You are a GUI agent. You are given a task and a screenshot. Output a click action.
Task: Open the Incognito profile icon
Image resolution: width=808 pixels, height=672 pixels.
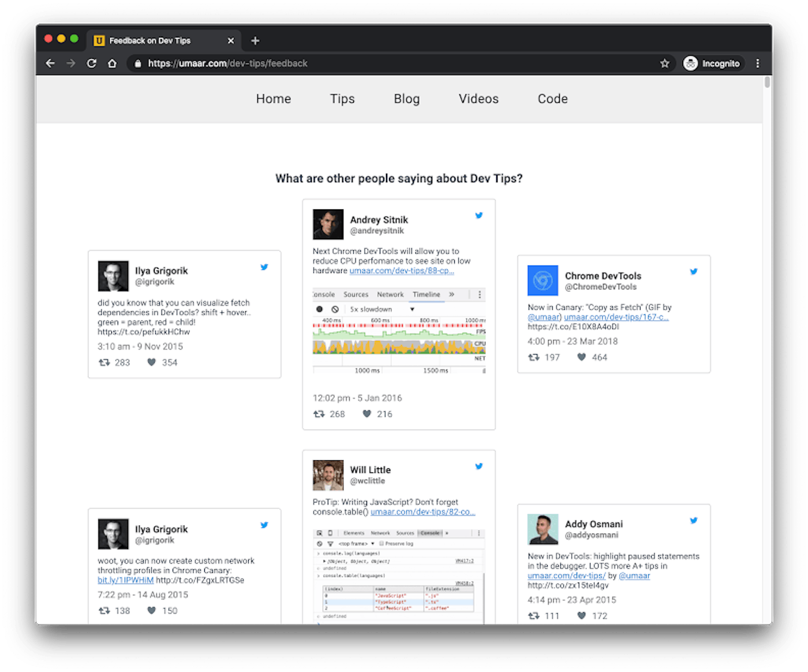[x=691, y=63]
